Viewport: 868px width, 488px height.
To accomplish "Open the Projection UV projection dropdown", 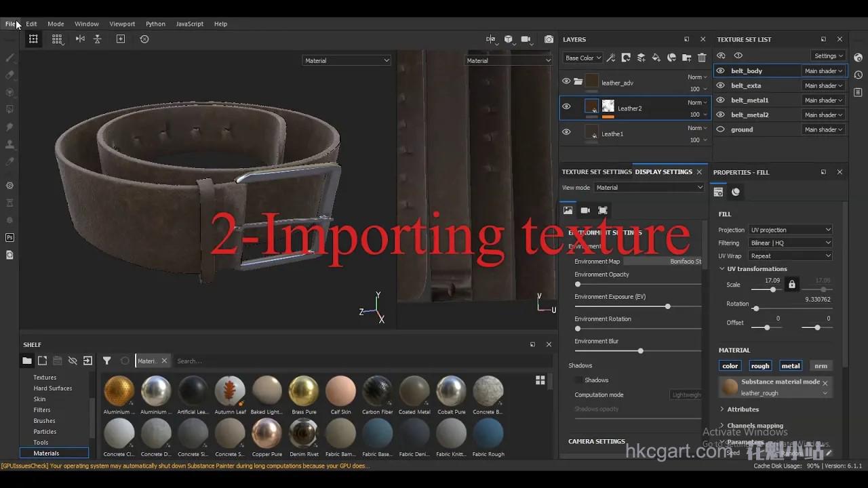I will pos(790,230).
